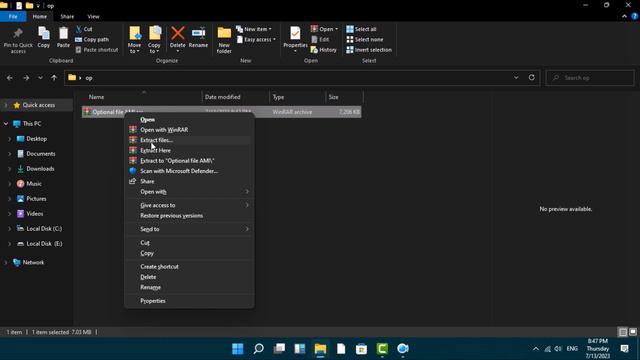Open Pictures in navigation pane
This screenshot has width=640, height=360.
coord(36,199)
